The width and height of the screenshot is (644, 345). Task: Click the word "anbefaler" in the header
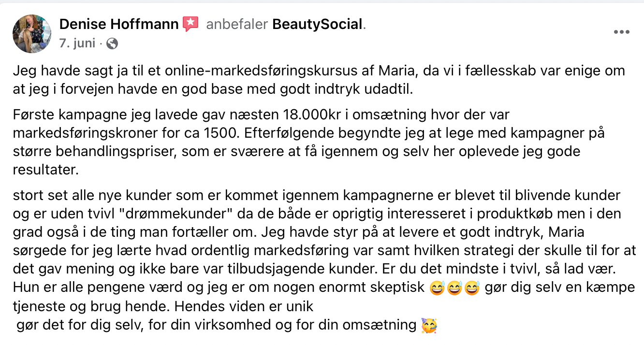pyautogui.click(x=237, y=24)
